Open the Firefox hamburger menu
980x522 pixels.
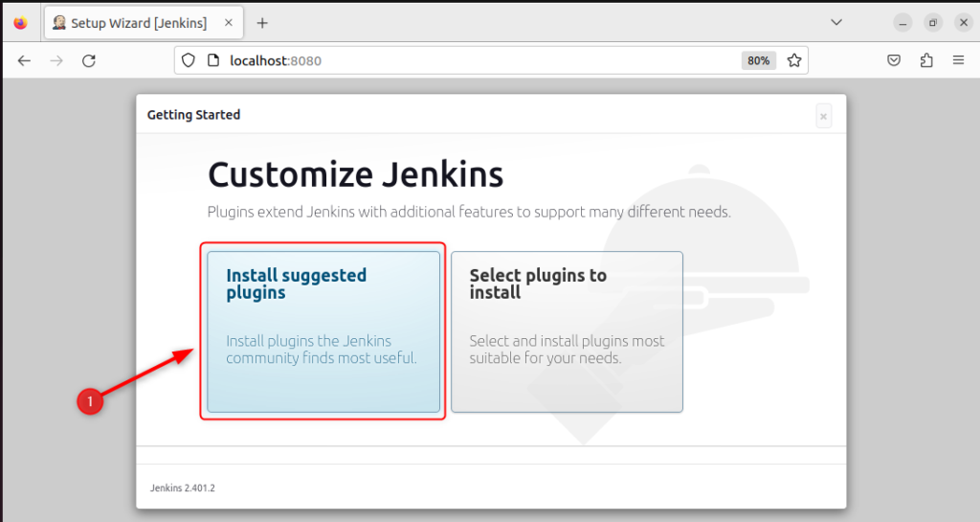click(958, 60)
